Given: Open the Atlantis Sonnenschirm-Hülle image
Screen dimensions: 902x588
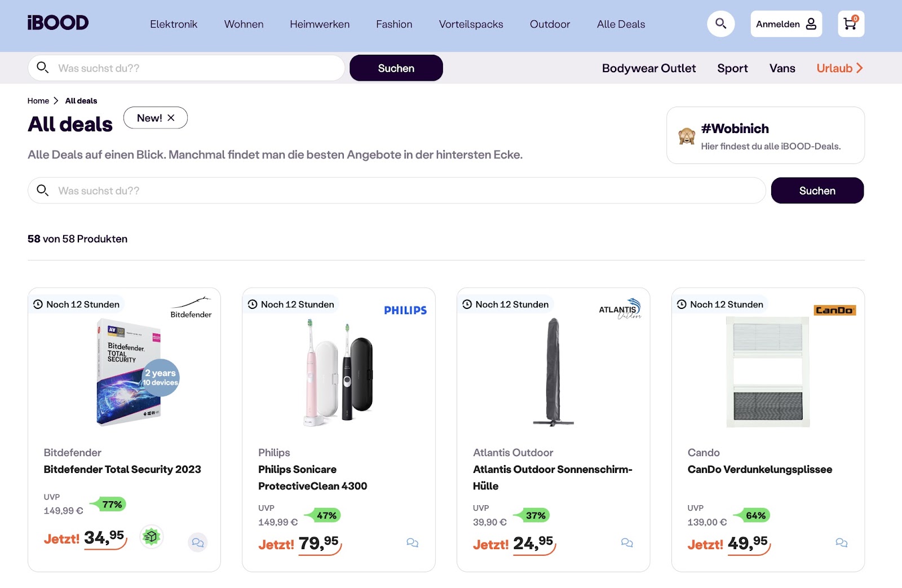Looking at the screenshot, I should [554, 372].
